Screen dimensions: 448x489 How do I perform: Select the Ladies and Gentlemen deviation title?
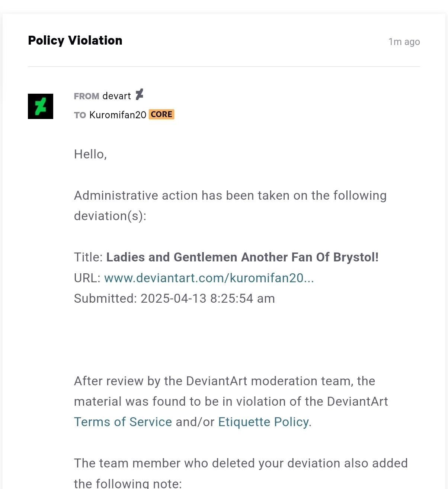click(243, 257)
